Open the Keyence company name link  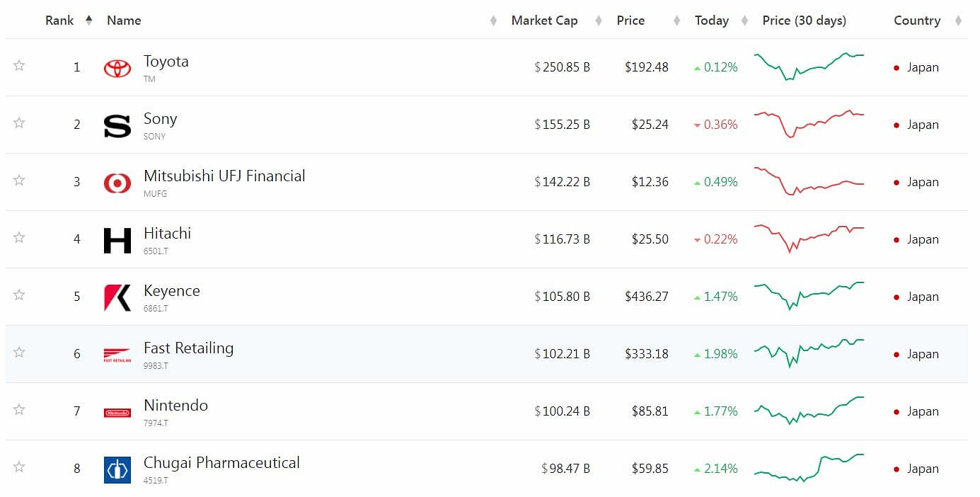[x=172, y=291]
